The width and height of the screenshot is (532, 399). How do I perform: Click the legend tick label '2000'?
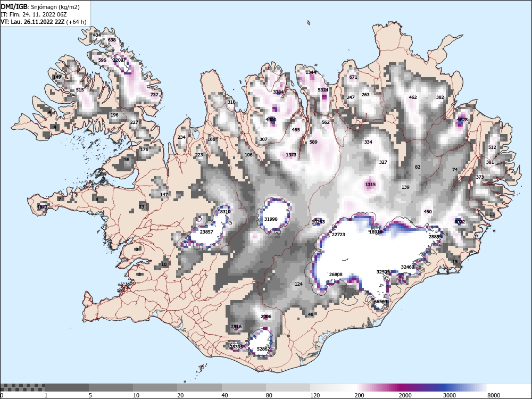point(405,395)
